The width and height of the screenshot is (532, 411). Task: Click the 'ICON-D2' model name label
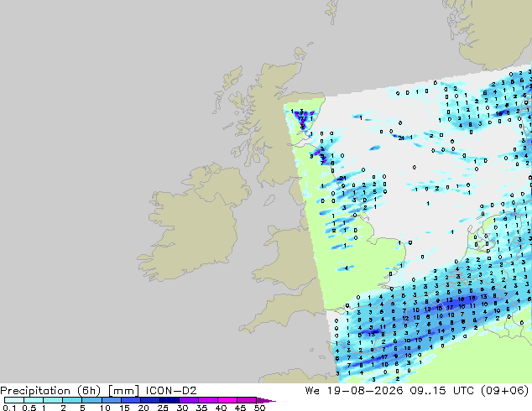coord(171,391)
